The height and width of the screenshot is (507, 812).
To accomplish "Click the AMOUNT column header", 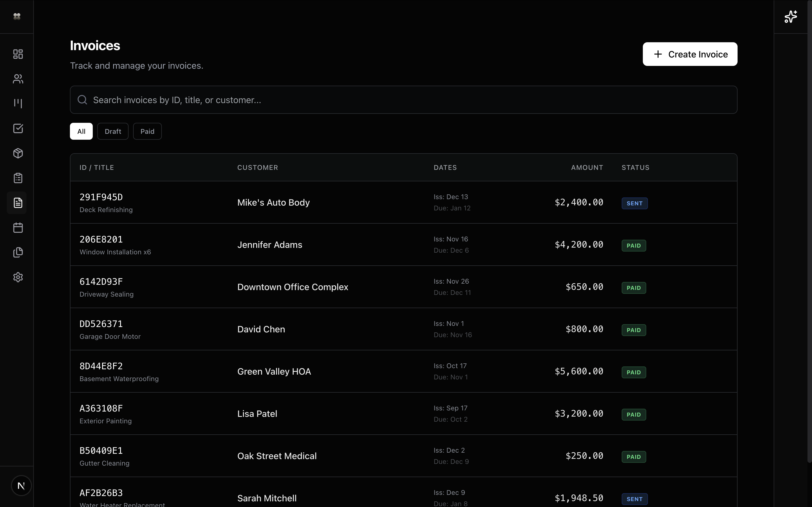I will (x=587, y=167).
